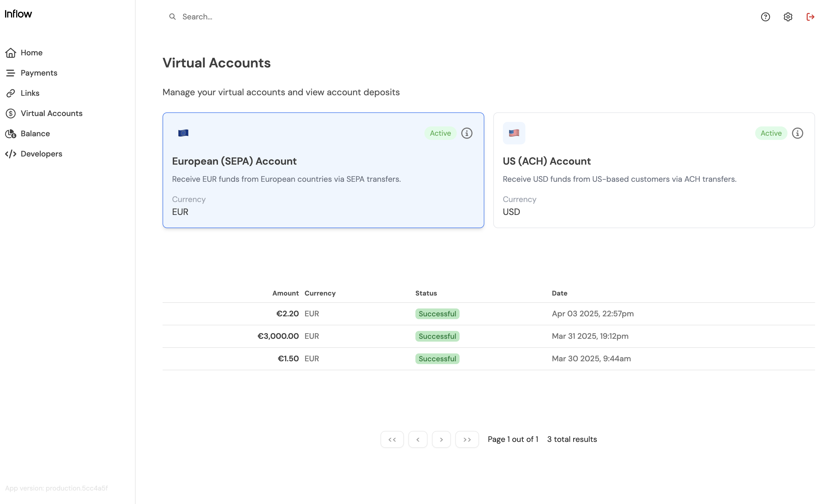Open US ACH account info icon
Screen dimensions: 837x504
(797, 133)
